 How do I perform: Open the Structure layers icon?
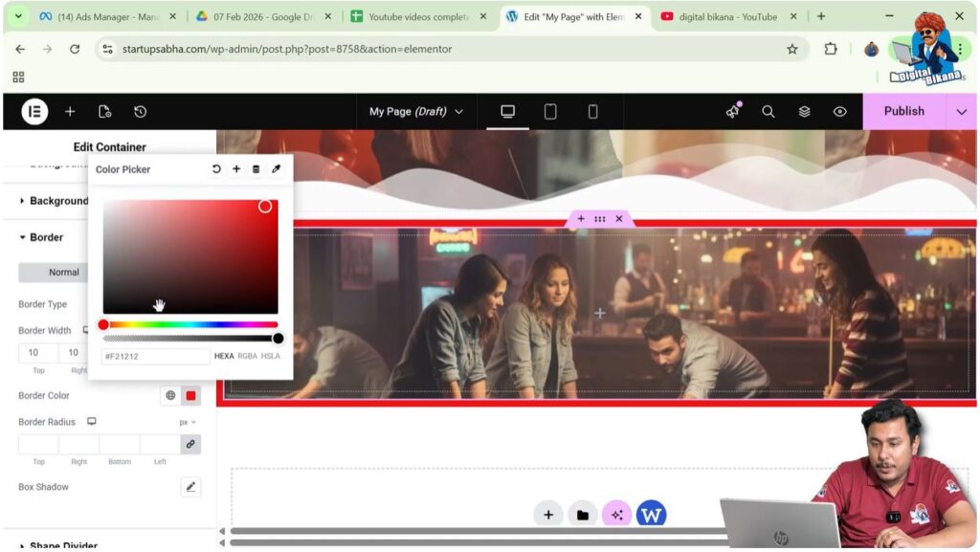804,112
